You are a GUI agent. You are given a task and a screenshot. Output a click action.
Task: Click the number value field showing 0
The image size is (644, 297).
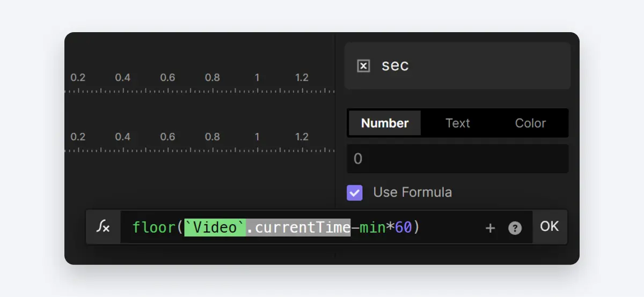[457, 159]
